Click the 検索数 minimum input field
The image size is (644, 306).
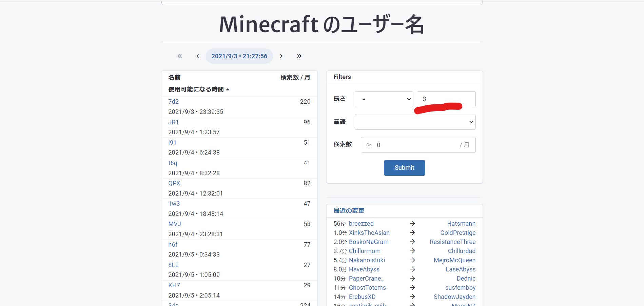click(x=418, y=145)
